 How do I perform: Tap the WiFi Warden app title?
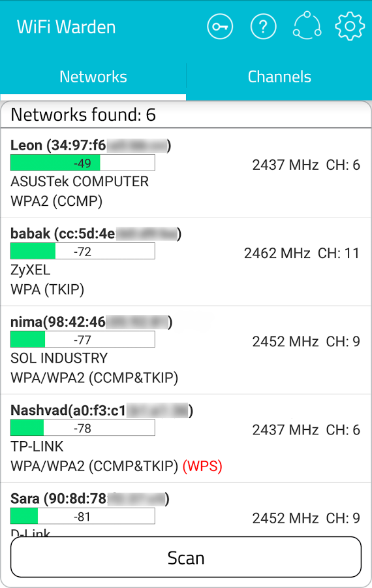click(x=67, y=27)
